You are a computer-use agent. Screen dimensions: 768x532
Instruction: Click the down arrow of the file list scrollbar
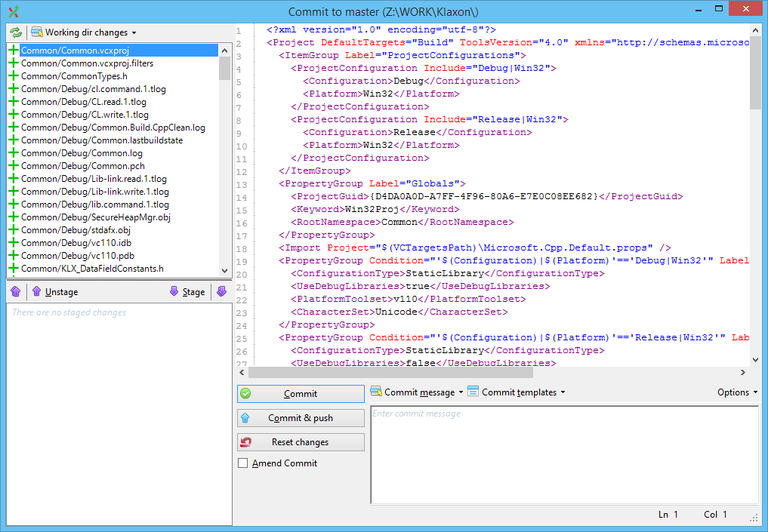pyautogui.click(x=225, y=271)
